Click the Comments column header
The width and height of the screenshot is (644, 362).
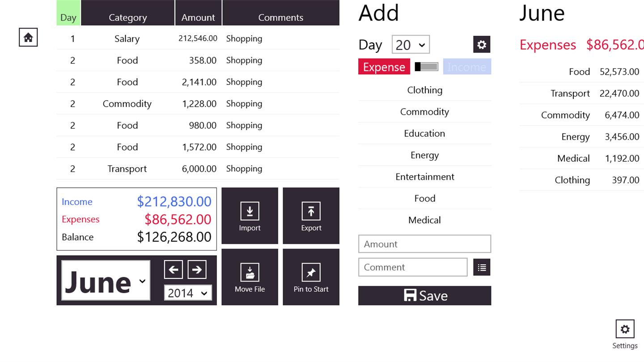pyautogui.click(x=281, y=13)
